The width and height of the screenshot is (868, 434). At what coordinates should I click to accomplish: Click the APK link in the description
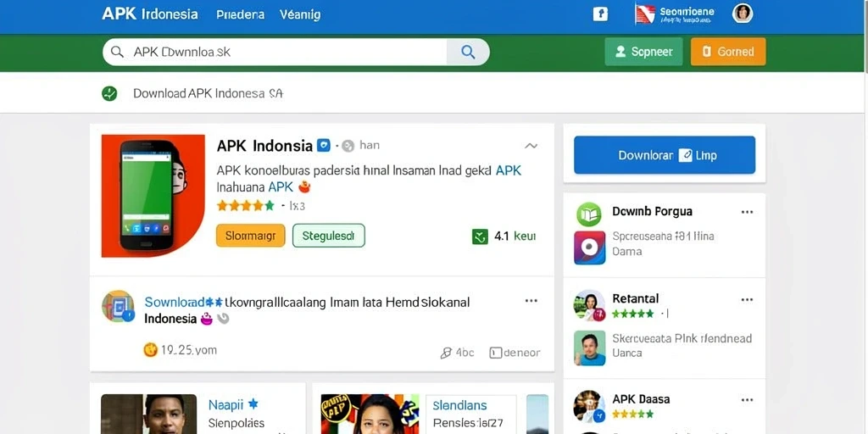click(x=509, y=170)
